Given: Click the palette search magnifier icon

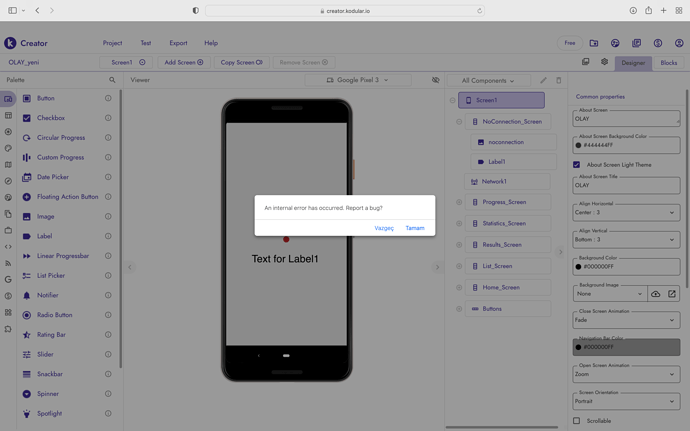Looking at the screenshot, I should pos(112,80).
